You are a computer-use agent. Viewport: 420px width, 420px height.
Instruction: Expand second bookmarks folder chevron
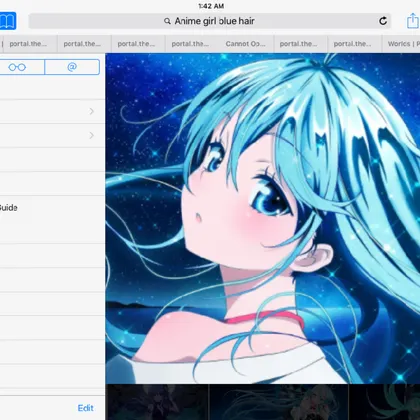pos(92,136)
